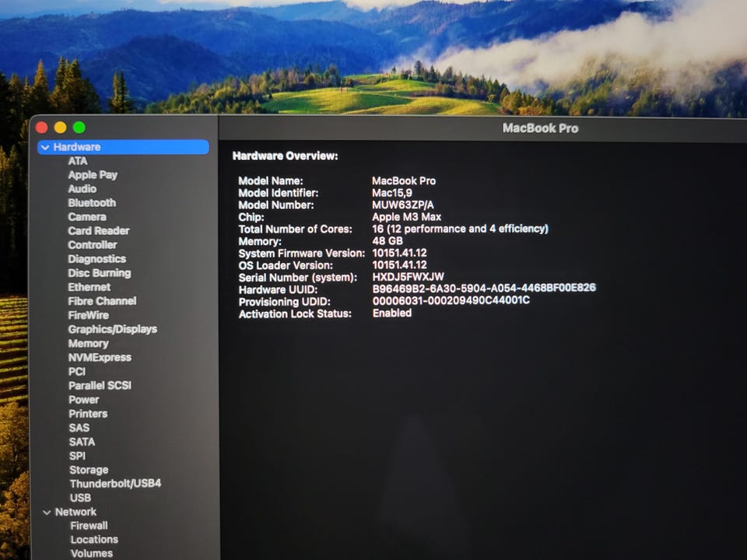Select SAS in the sidebar
This screenshot has width=747, height=560.
[79, 428]
